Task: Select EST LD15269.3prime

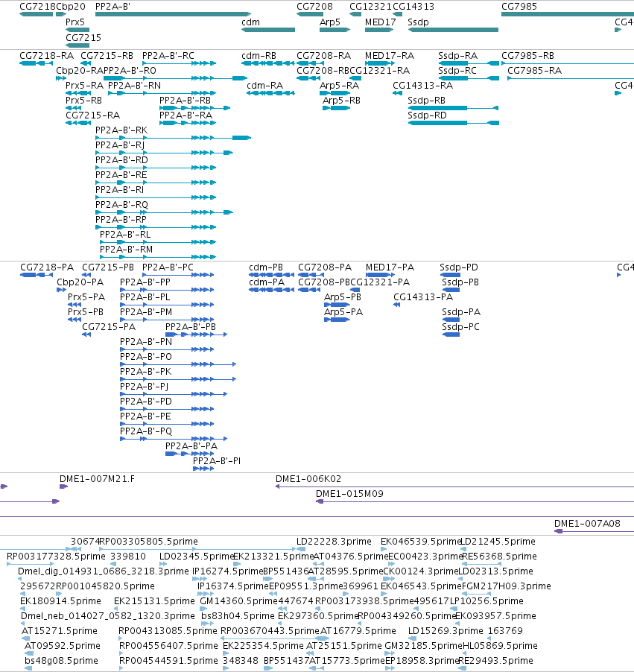Action: tap(446, 631)
